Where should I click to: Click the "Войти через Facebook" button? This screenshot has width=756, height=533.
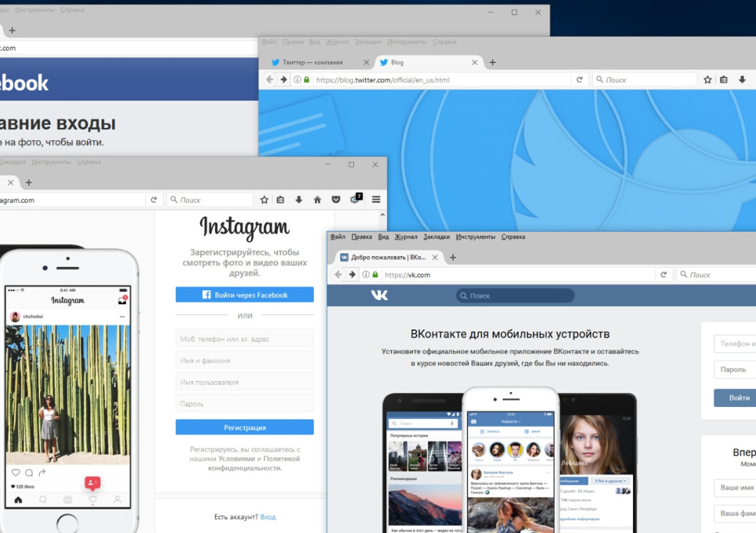pyautogui.click(x=244, y=295)
